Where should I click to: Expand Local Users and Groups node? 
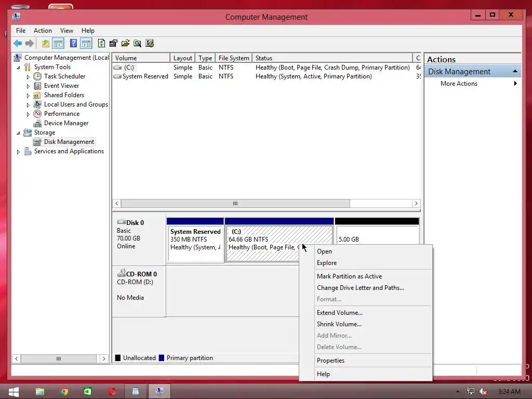(x=28, y=105)
